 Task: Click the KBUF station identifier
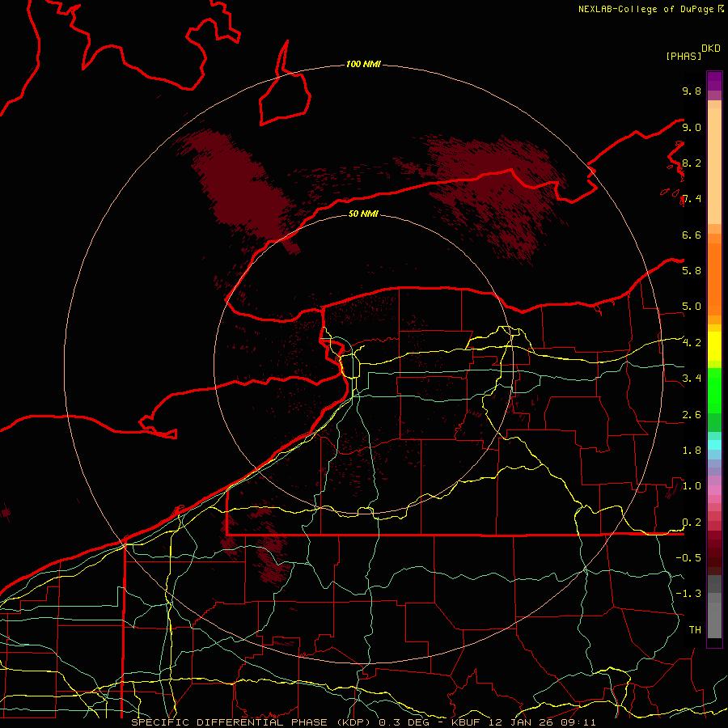click(x=466, y=722)
